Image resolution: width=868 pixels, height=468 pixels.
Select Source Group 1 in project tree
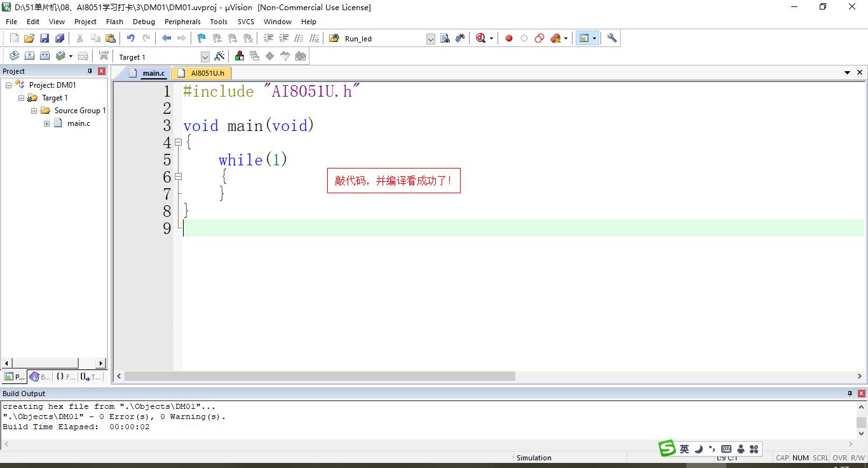(x=79, y=111)
